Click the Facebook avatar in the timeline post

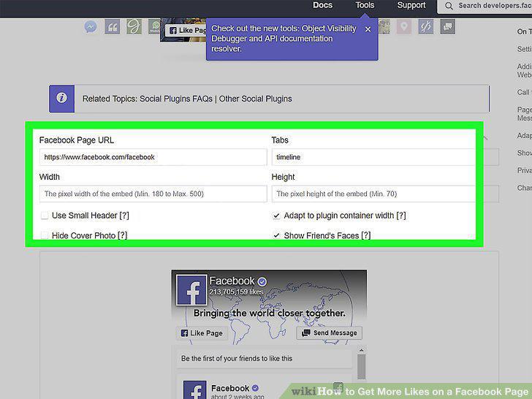[194, 389]
